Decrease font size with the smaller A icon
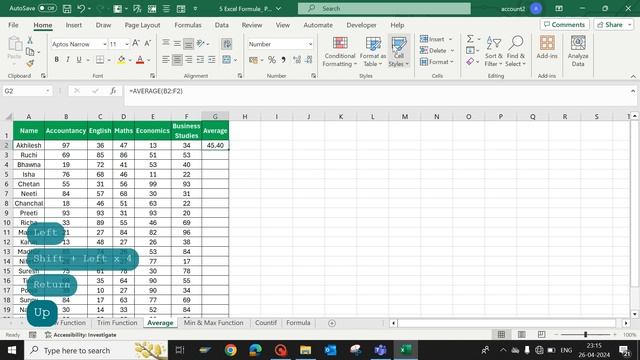This screenshot has height=360, width=640. 148,43
